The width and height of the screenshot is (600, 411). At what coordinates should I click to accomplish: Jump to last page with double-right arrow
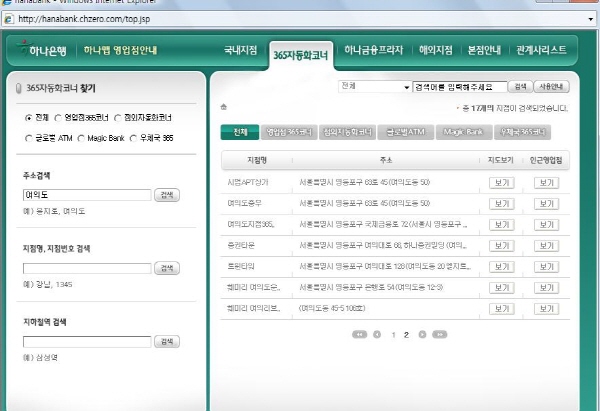(439, 334)
